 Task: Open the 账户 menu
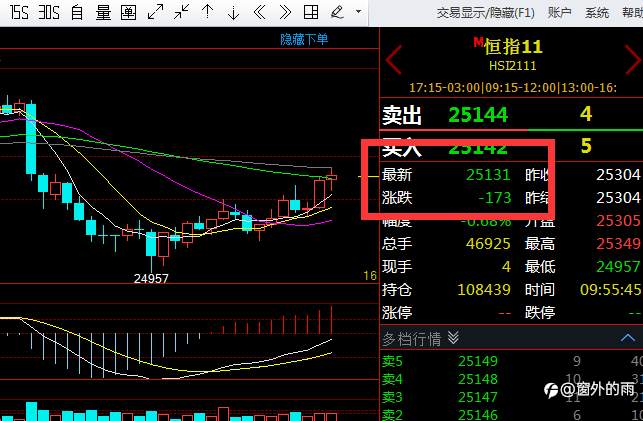(x=560, y=13)
